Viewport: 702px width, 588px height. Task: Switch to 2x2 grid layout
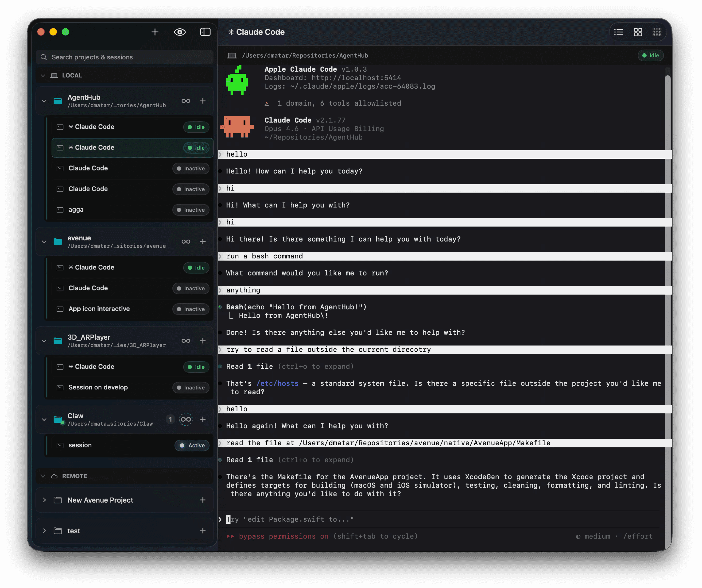click(638, 32)
